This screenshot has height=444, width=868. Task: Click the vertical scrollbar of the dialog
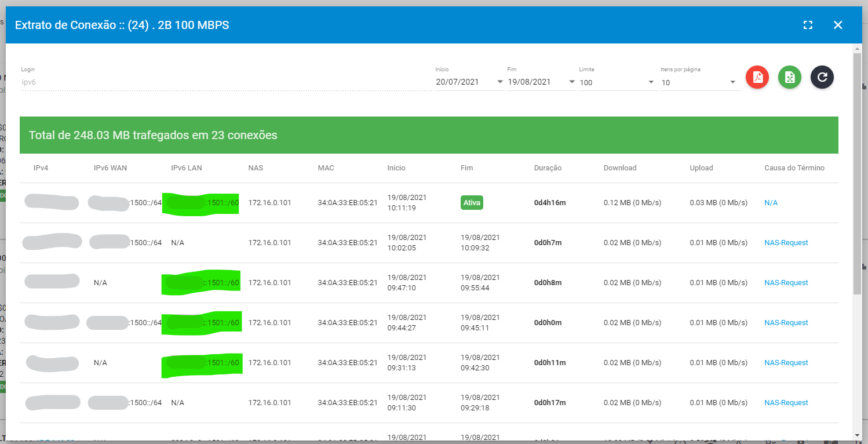coord(858,174)
